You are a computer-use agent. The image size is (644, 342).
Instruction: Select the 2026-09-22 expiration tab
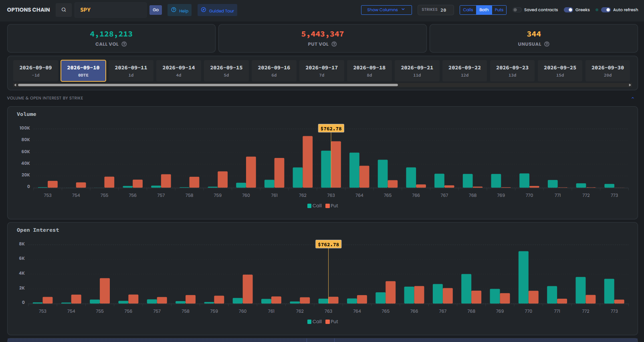click(465, 71)
